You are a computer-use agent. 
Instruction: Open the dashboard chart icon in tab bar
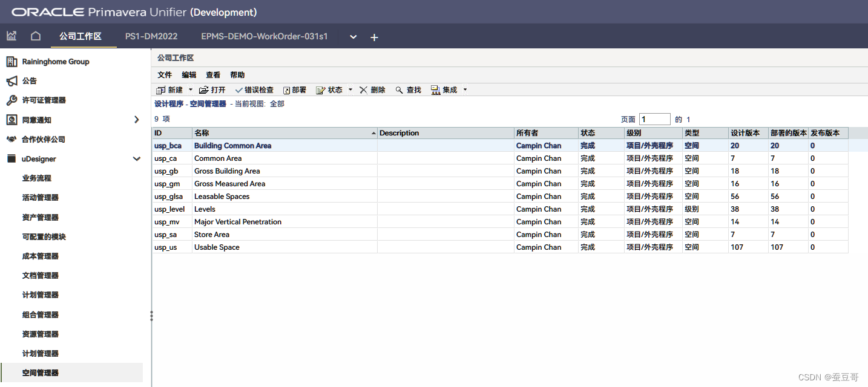point(12,36)
